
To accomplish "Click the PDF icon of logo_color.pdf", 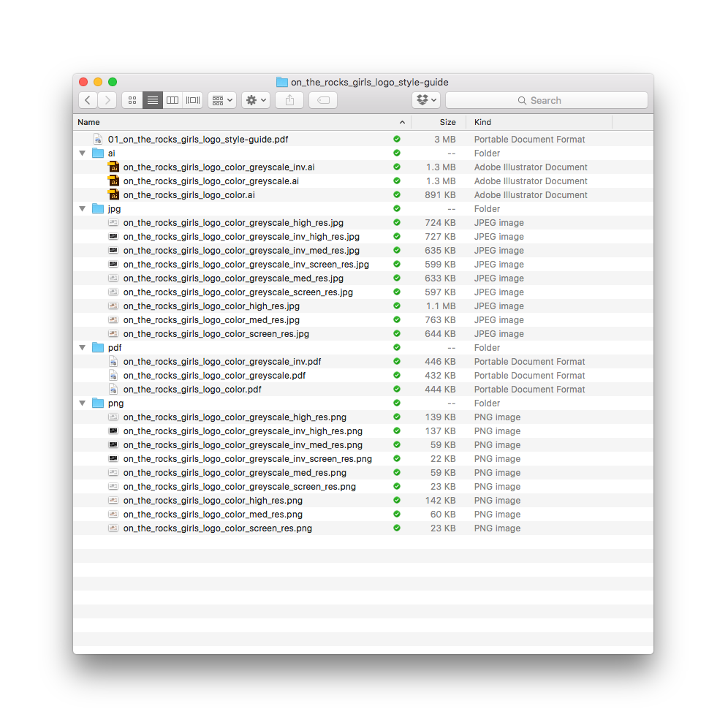I will (x=113, y=390).
